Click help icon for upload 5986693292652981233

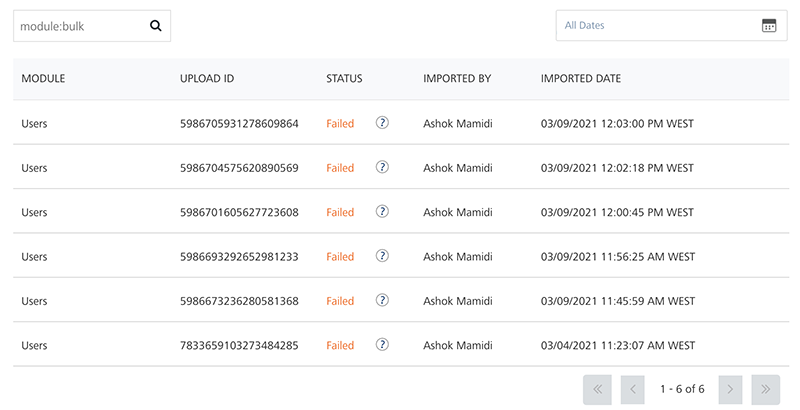click(382, 256)
